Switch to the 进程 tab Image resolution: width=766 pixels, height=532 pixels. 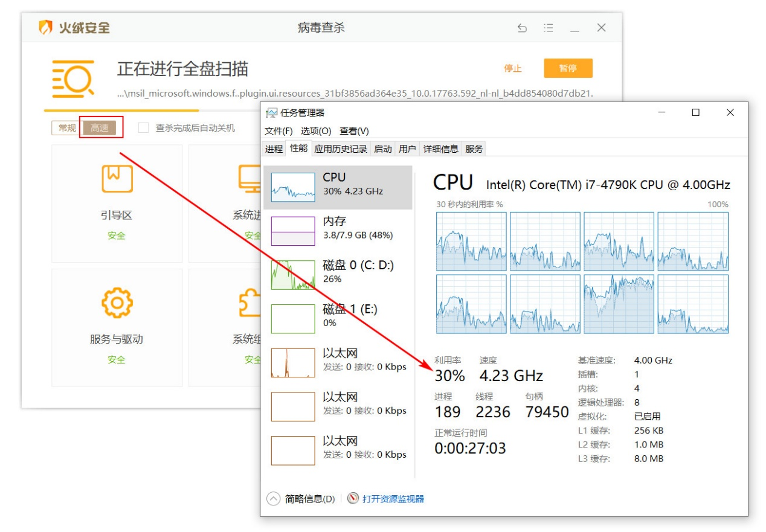coord(274,149)
